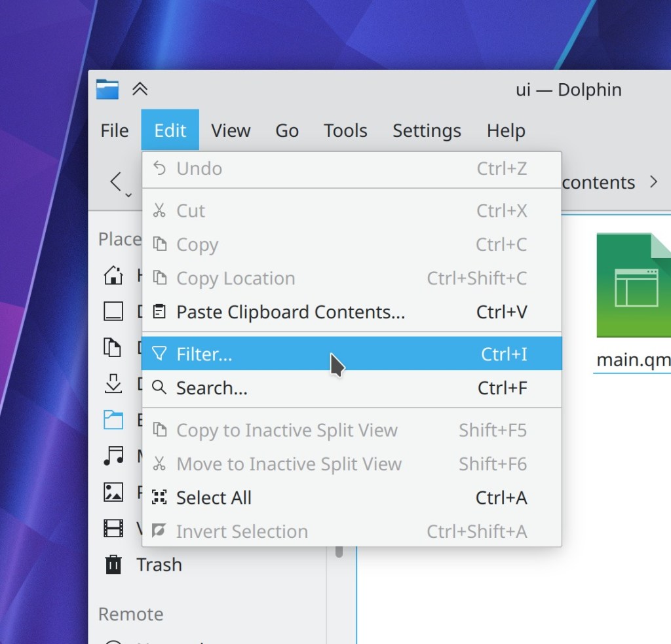Open the Settings menu
This screenshot has width=671, height=644.
tap(427, 130)
